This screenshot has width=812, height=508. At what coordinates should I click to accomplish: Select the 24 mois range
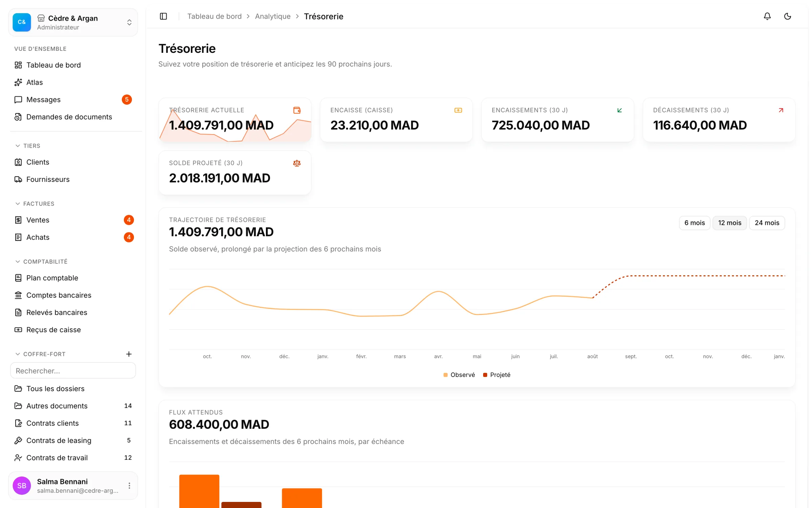pos(767,223)
